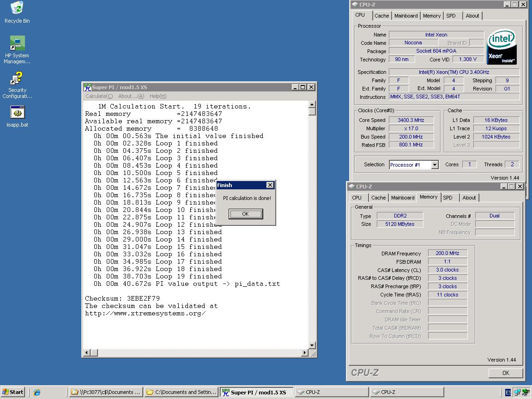Select the iisapp.bat desktop icon

(17, 116)
